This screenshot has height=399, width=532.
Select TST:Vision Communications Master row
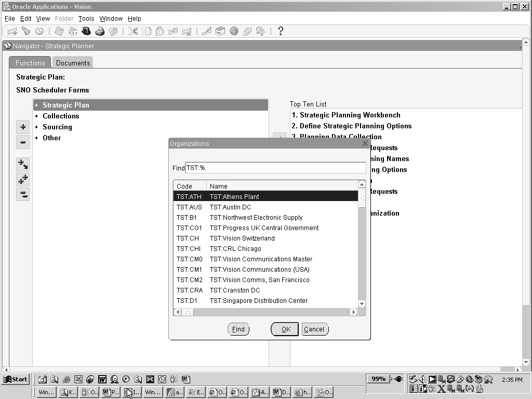click(x=265, y=259)
